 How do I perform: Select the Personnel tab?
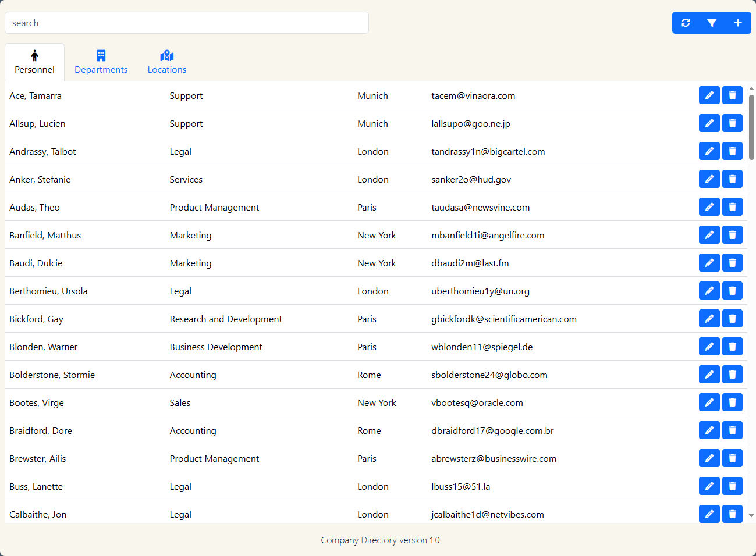(x=34, y=62)
